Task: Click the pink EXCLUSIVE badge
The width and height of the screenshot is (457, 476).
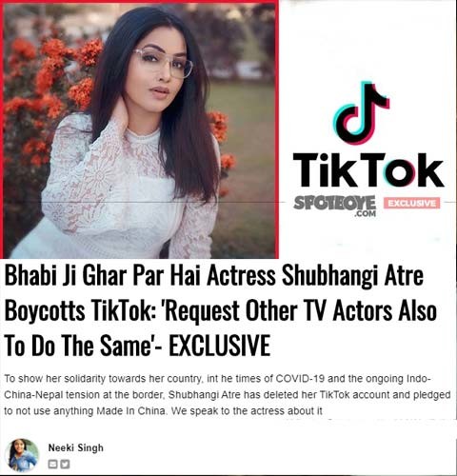Action: coord(412,203)
